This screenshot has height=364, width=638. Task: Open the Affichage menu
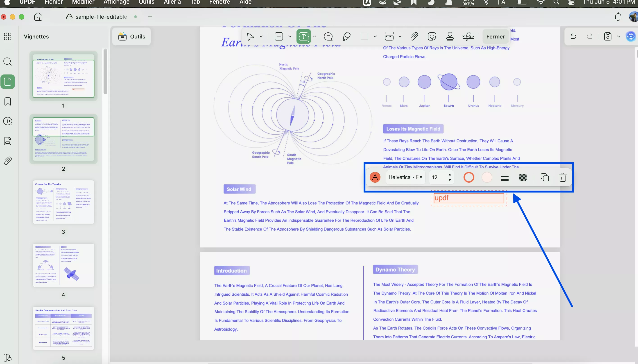(x=117, y=2)
